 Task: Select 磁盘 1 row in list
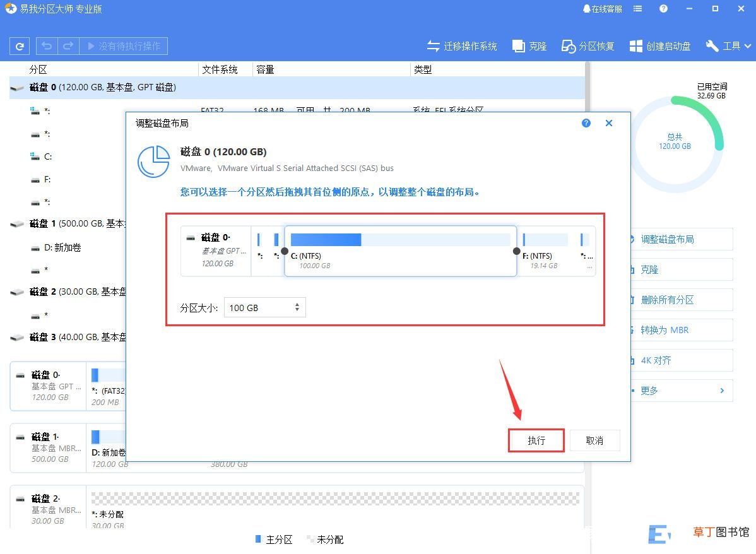tap(68, 224)
